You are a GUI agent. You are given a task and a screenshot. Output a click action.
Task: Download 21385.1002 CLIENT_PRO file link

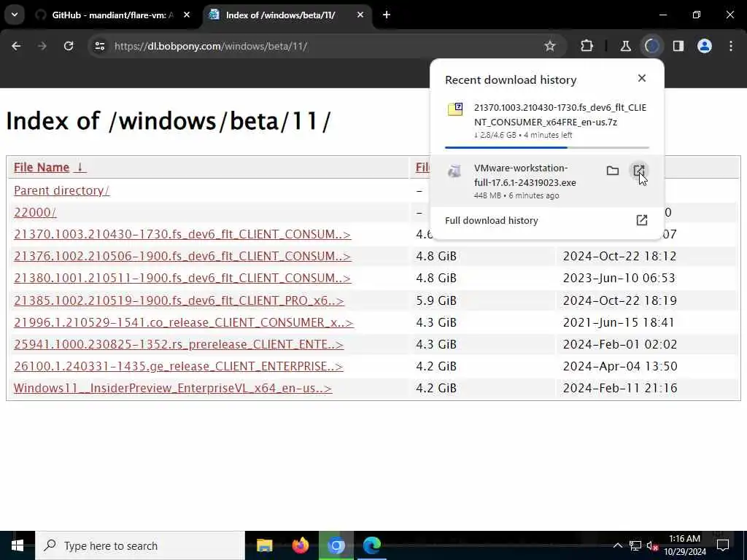point(179,300)
